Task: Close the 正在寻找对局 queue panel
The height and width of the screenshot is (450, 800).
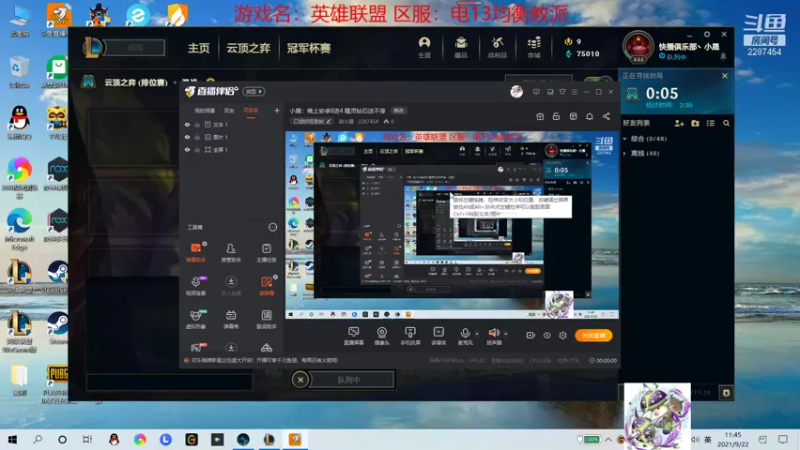Action: [x=725, y=76]
